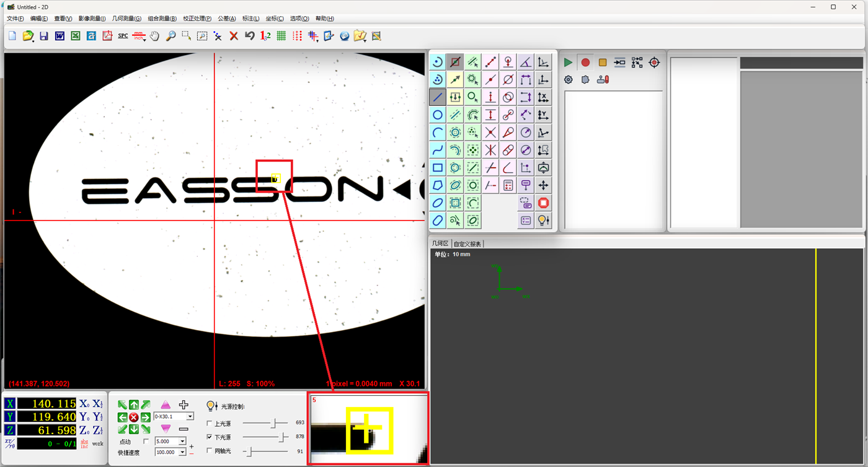Image resolution: width=868 pixels, height=467 pixels.
Task: Export the results as PDF
Action: tap(107, 36)
